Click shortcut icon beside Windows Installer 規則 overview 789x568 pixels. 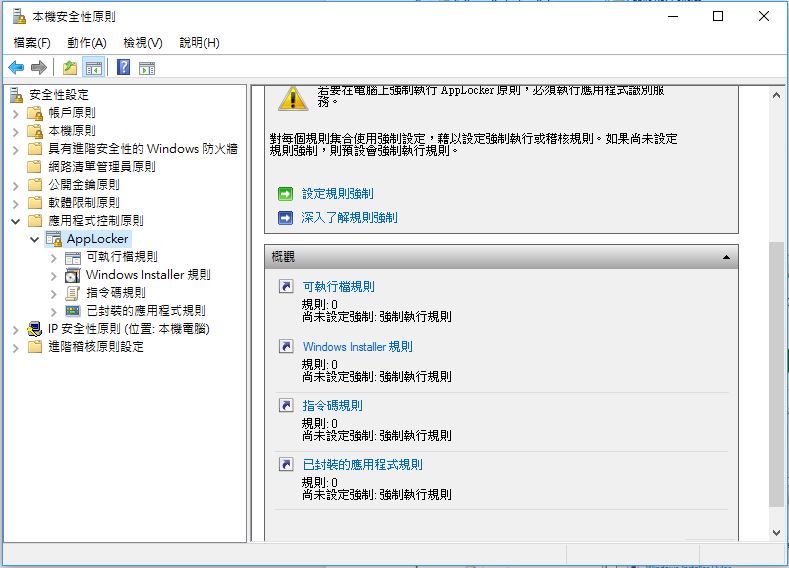(286, 346)
